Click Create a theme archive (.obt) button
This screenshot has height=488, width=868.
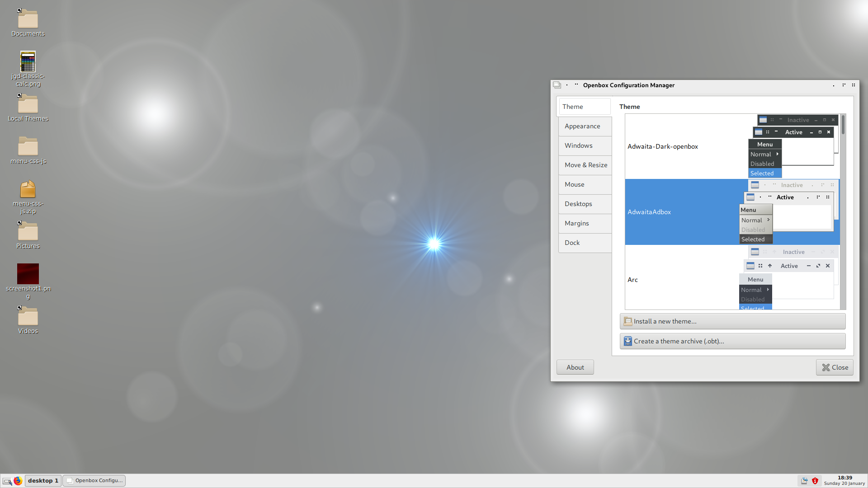[x=732, y=341]
